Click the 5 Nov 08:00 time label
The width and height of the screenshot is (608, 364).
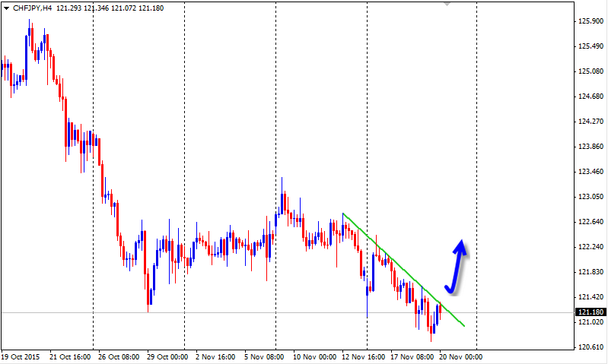264,357
